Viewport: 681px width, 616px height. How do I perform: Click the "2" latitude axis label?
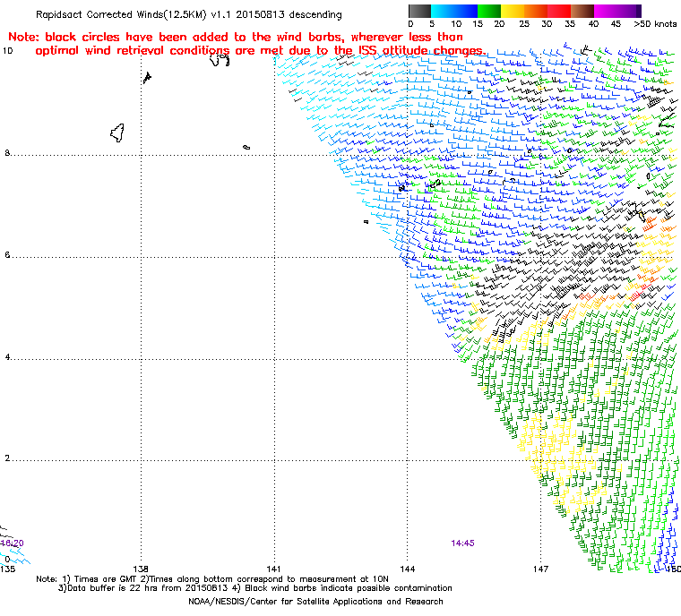click(x=7, y=458)
